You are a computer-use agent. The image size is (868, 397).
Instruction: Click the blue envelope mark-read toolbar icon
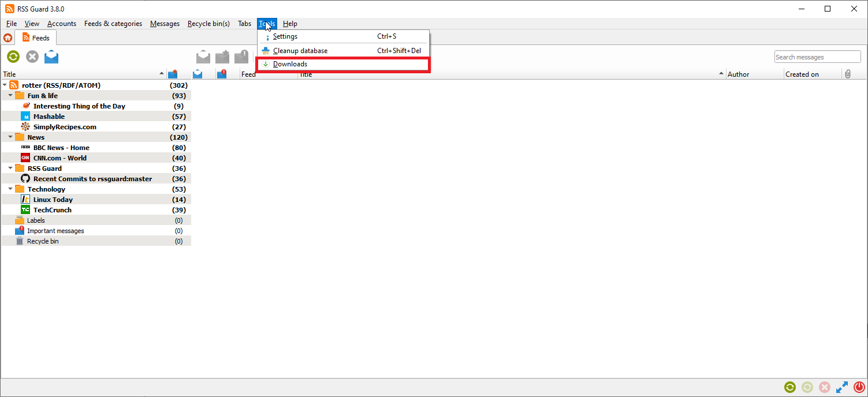[51, 57]
